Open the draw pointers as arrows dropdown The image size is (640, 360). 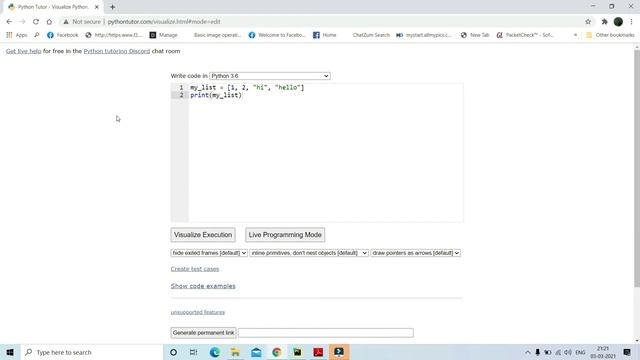[416, 253]
